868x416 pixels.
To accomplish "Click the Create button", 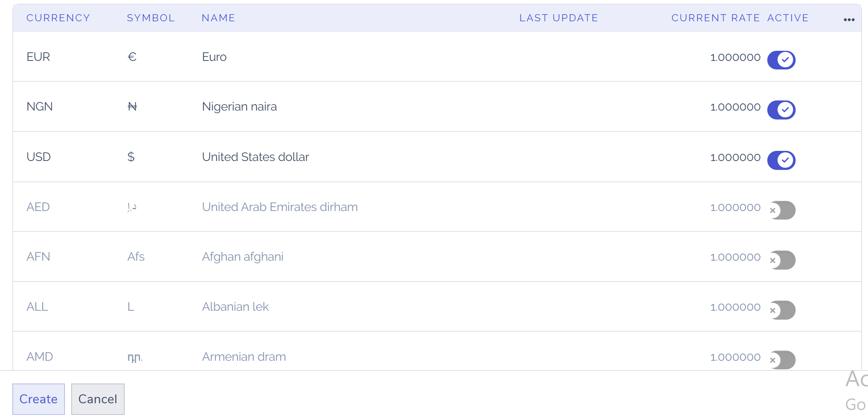I will point(38,399).
